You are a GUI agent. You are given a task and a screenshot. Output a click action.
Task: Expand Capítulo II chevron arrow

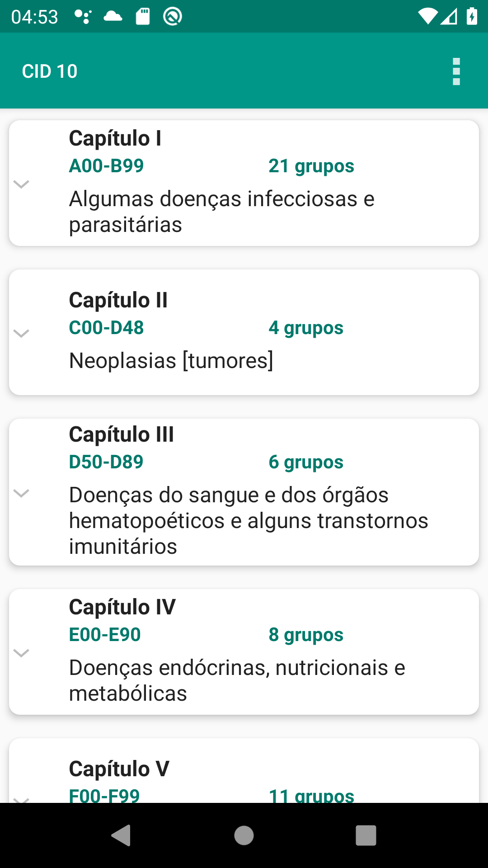pyautogui.click(x=21, y=333)
